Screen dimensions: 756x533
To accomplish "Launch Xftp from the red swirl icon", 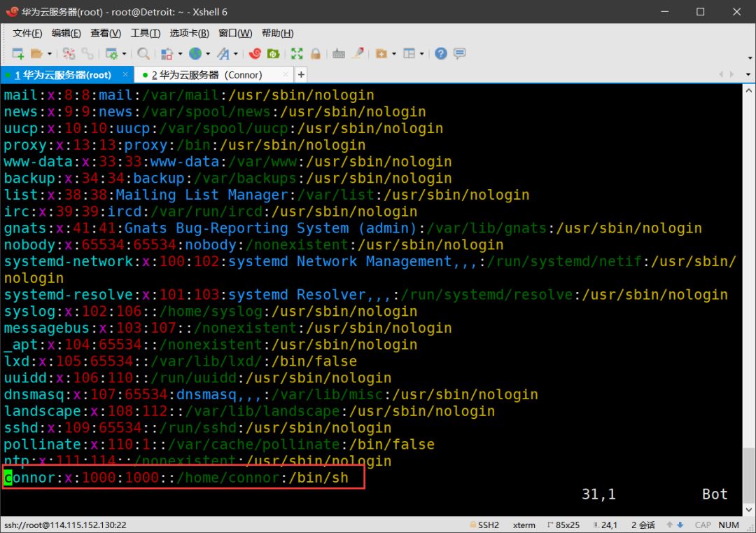I will tap(255, 53).
